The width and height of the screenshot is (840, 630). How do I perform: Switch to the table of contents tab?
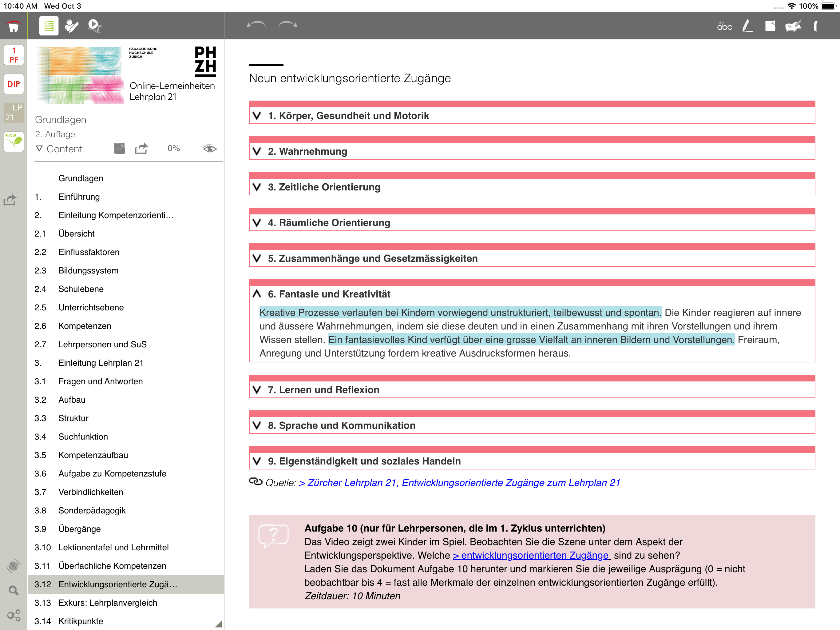48,26
